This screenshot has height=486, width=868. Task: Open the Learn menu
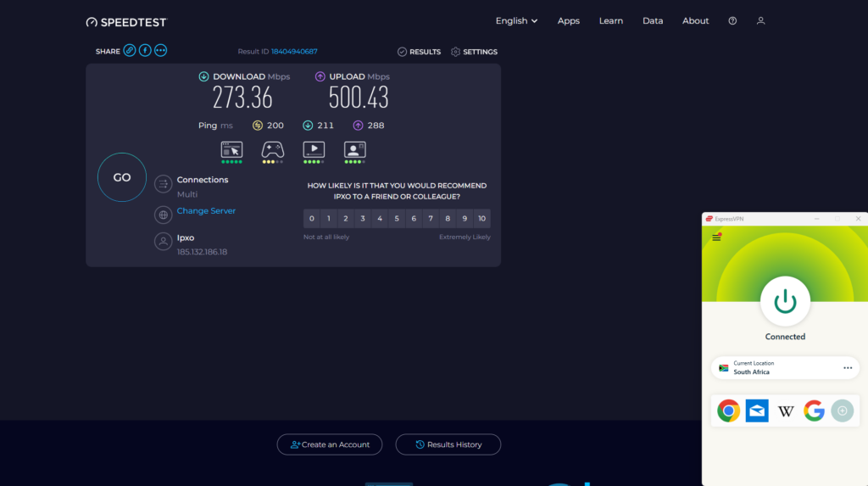tap(610, 21)
